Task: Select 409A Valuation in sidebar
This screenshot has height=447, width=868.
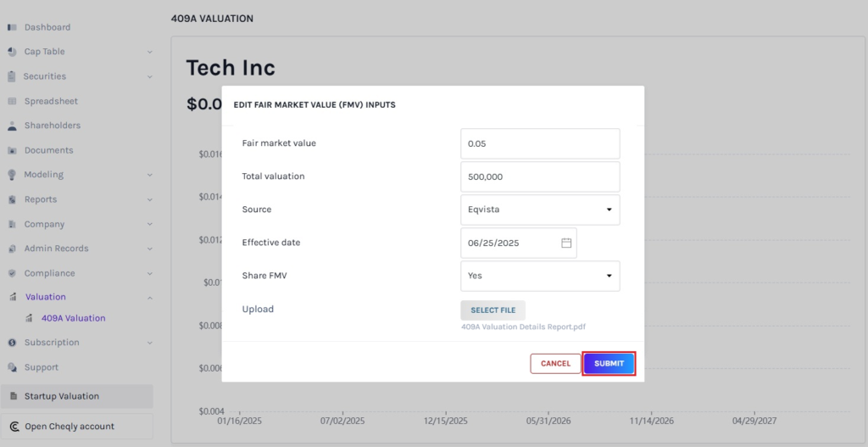Action: (73, 318)
